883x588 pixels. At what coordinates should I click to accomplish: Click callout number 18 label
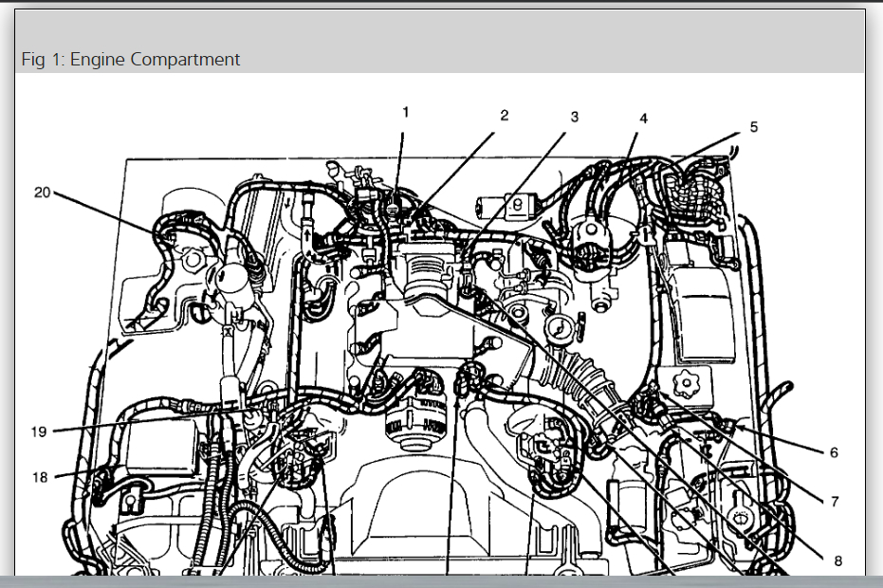click(40, 478)
